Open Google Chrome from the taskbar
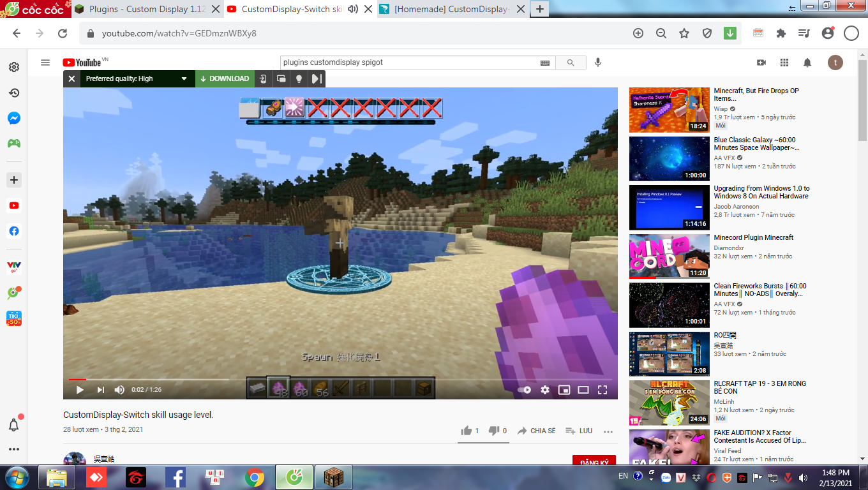The image size is (868, 490). (255, 477)
